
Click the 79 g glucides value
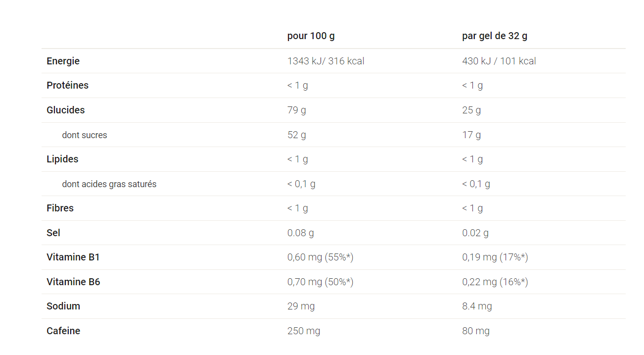(296, 110)
